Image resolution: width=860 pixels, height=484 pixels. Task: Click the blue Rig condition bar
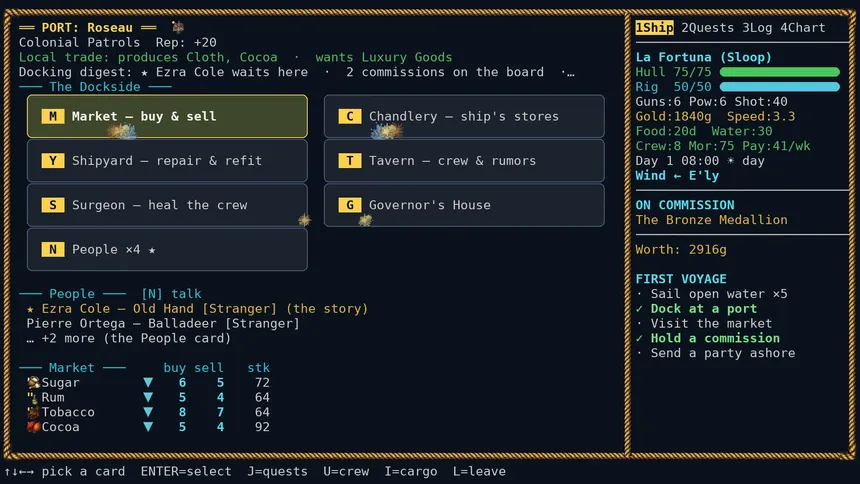(779, 87)
